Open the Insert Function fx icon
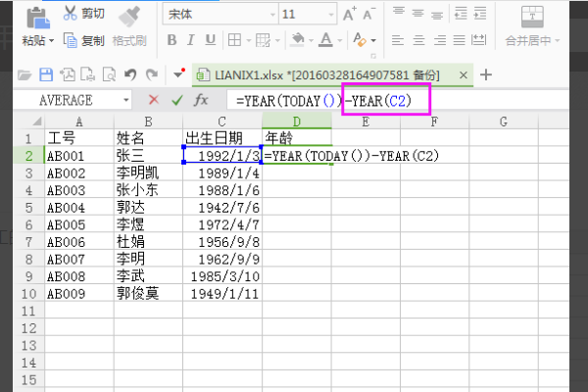This screenshot has height=392, width=588. tap(201, 100)
